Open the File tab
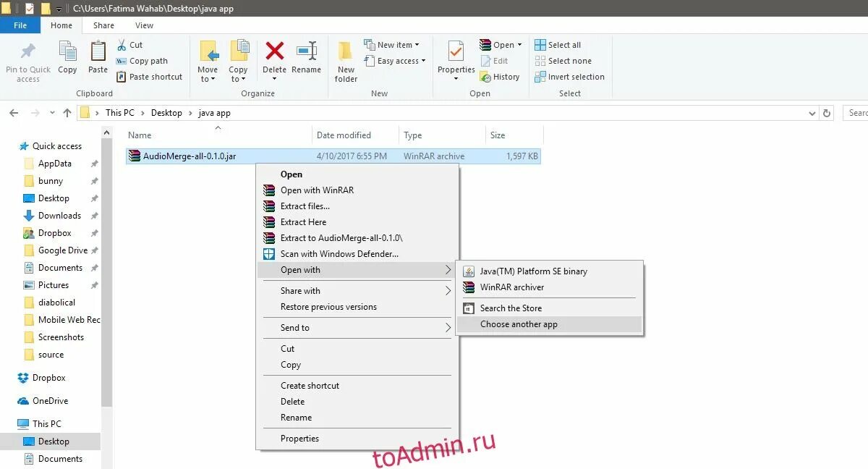868x469 pixels. pyautogui.click(x=20, y=25)
